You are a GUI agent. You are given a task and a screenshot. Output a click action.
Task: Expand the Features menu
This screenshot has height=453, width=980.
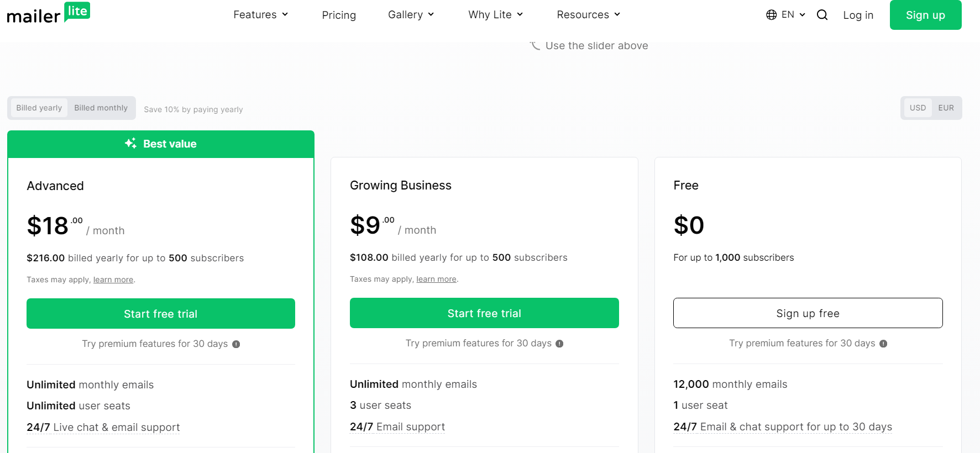click(x=260, y=15)
